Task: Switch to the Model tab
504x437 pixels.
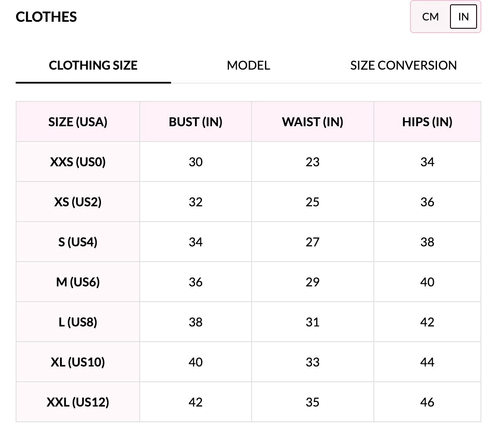Action: 249,66
